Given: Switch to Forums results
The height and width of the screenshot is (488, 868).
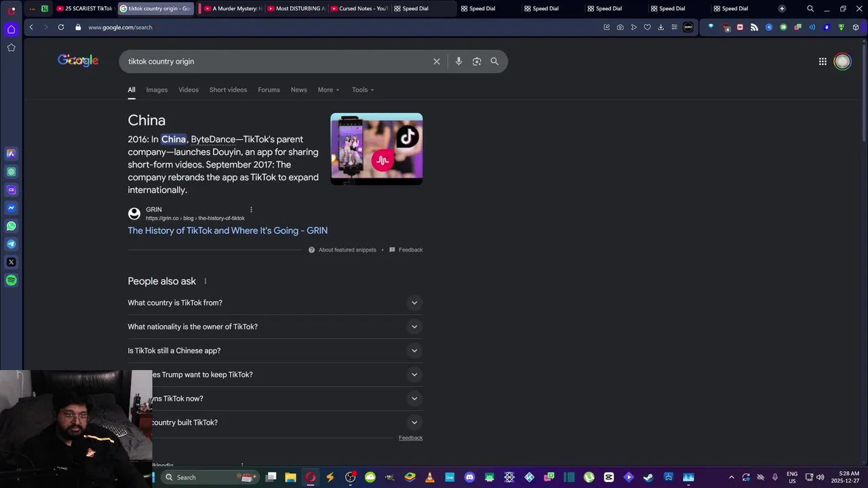Looking at the screenshot, I should (x=269, y=89).
